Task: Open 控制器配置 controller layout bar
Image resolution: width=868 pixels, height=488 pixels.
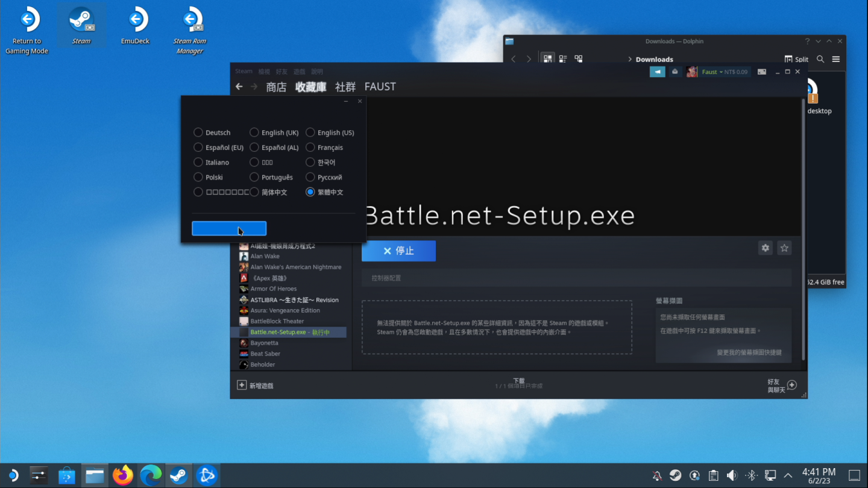Action: click(576, 278)
